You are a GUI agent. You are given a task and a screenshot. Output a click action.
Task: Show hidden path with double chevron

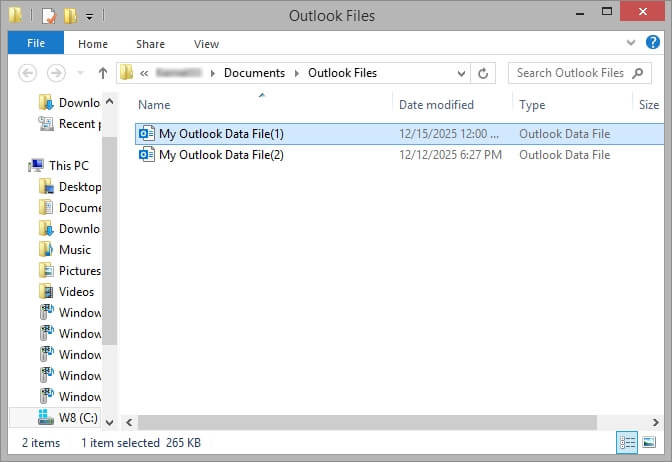(x=144, y=73)
